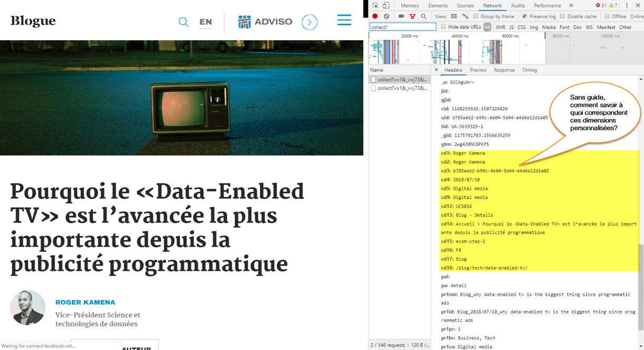
Task: Stop recording network log with red button
Action: pyautogui.click(x=375, y=16)
